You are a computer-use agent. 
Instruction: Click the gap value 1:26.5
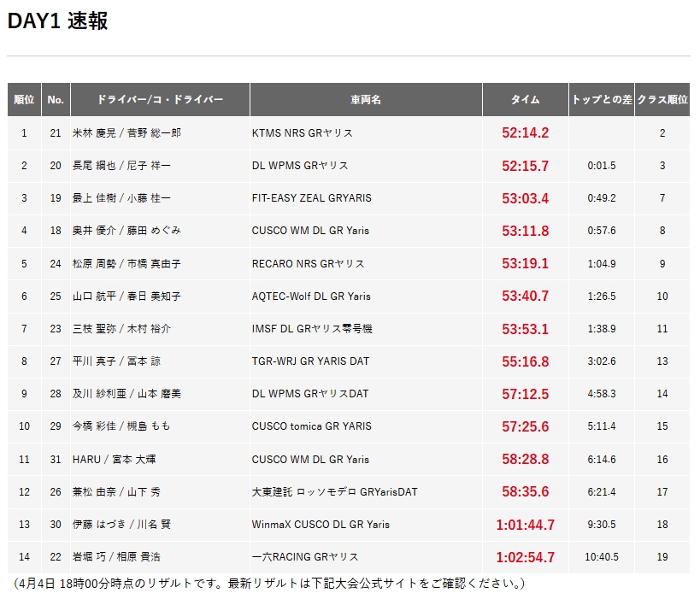click(602, 297)
